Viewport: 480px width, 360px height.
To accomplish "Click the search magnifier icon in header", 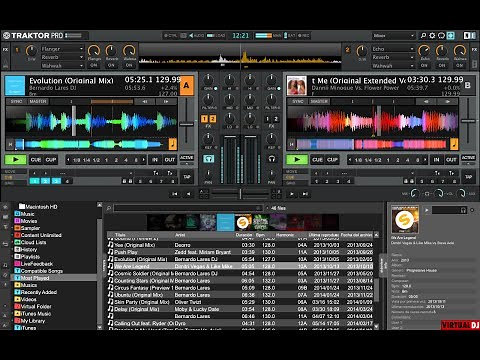I will (423, 36).
